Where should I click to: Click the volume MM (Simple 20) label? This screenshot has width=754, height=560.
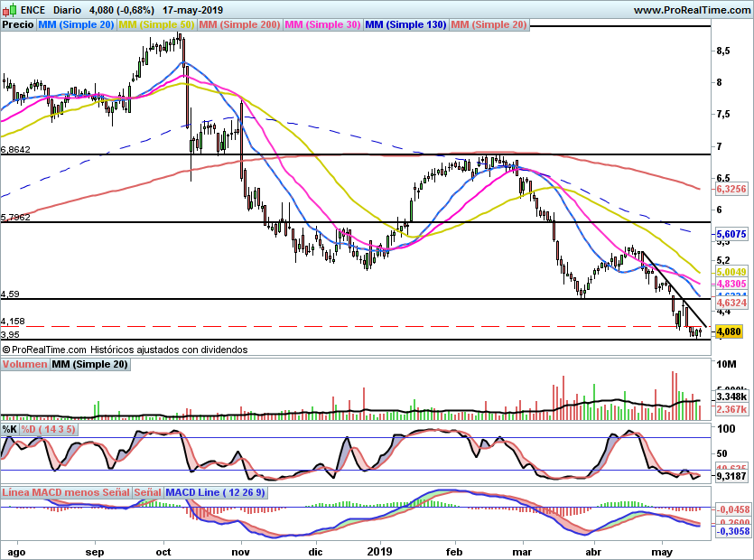coord(90,364)
